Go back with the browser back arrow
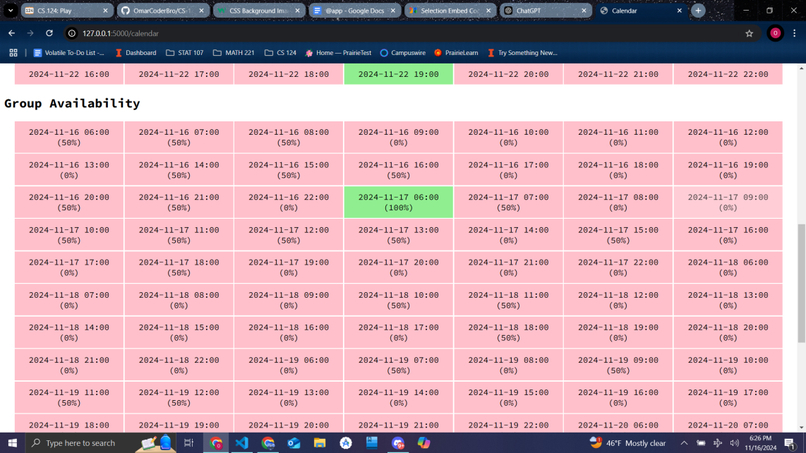806x453 pixels. [x=11, y=33]
